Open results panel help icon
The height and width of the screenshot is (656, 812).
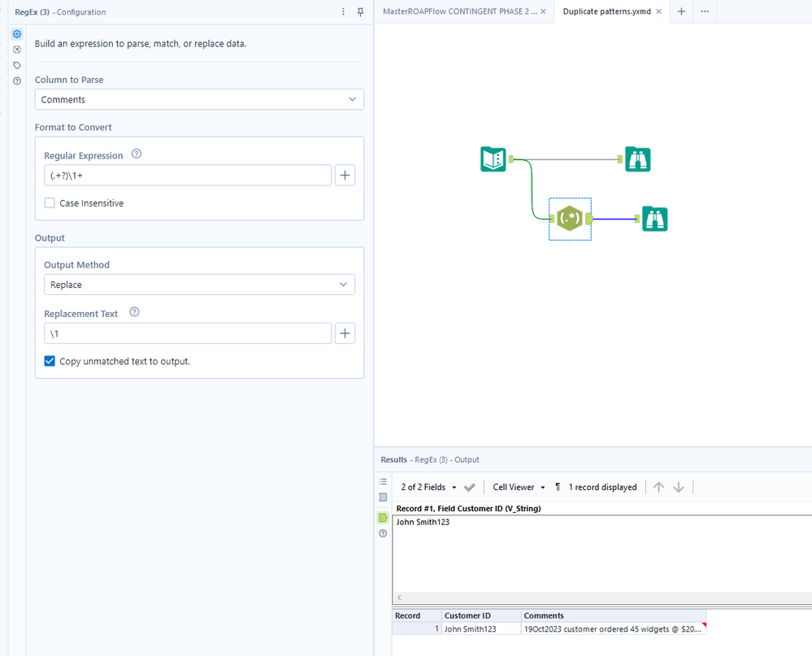coord(383,533)
